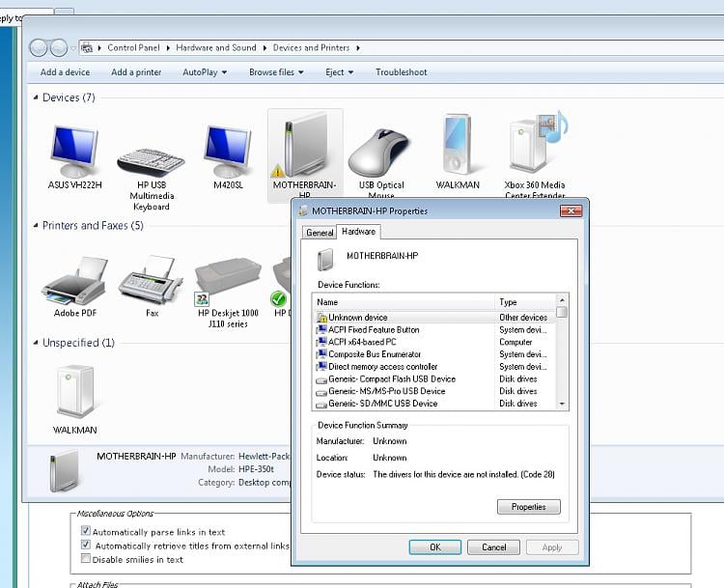Collapse the Devices (7) group
The image size is (724, 588).
click(36, 98)
